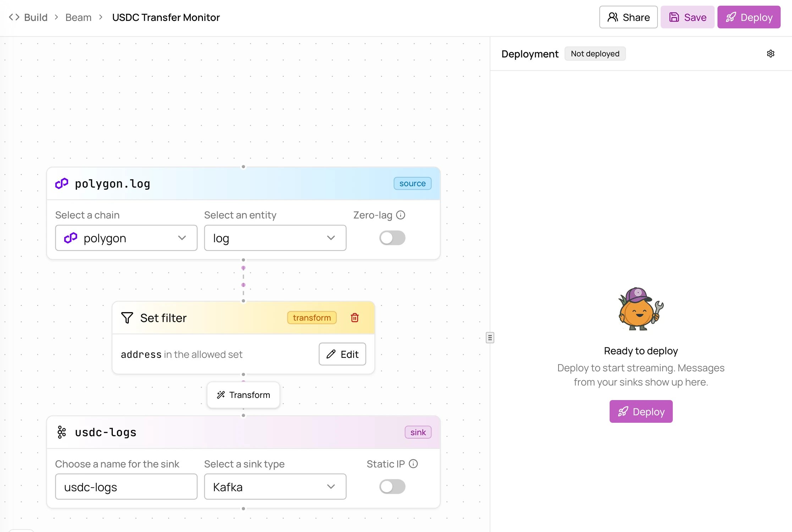The image size is (792, 532).
Task: Click the Deployment panel heading
Action: click(530, 54)
